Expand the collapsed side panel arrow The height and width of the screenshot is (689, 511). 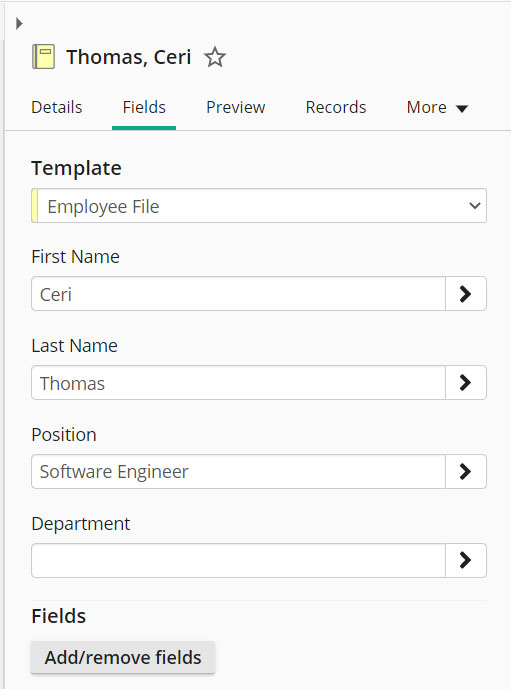(x=19, y=23)
